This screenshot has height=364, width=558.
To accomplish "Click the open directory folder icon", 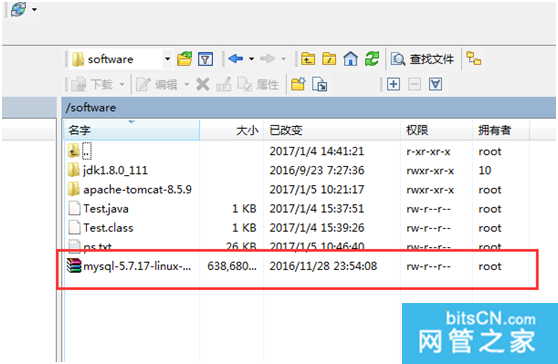I will pyautogui.click(x=185, y=59).
